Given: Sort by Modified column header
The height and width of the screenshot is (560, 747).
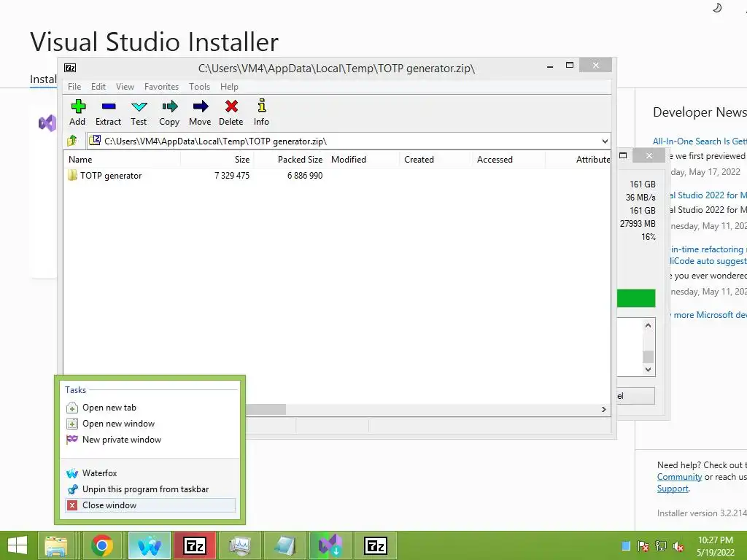Looking at the screenshot, I should (363, 160).
